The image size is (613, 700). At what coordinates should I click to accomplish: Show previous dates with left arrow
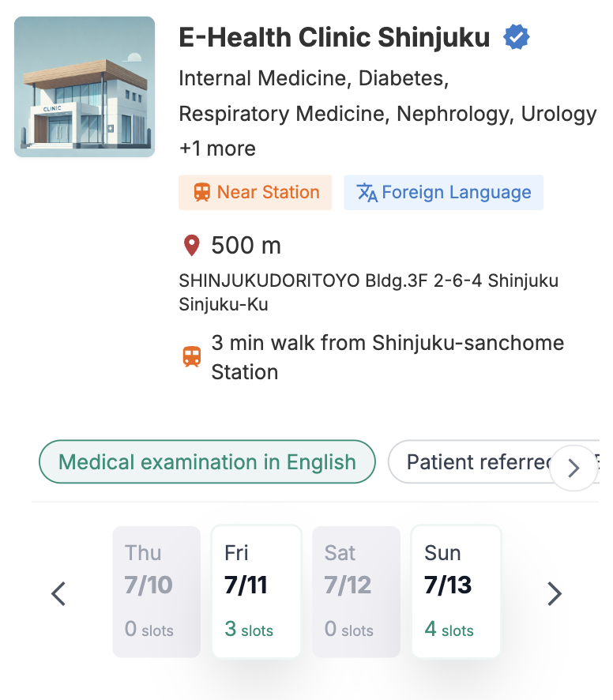pyautogui.click(x=58, y=593)
